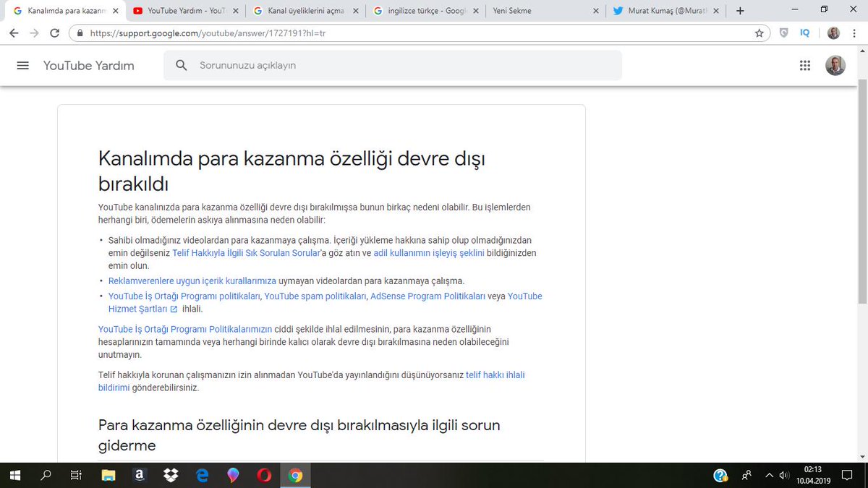The image size is (868, 488).
Task: Open Task View on the taskbar
Action: 75,475
